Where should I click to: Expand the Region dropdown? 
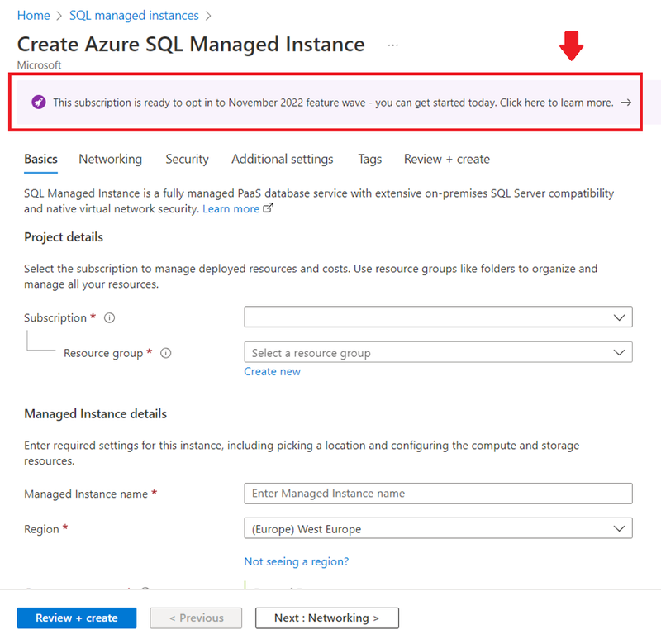pyautogui.click(x=438, y=528)
